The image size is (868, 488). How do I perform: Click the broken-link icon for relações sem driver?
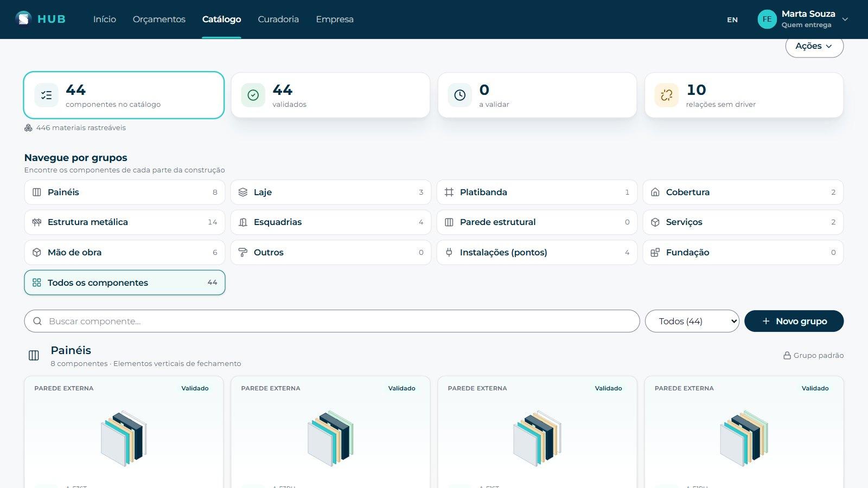(x=666, y=95)
